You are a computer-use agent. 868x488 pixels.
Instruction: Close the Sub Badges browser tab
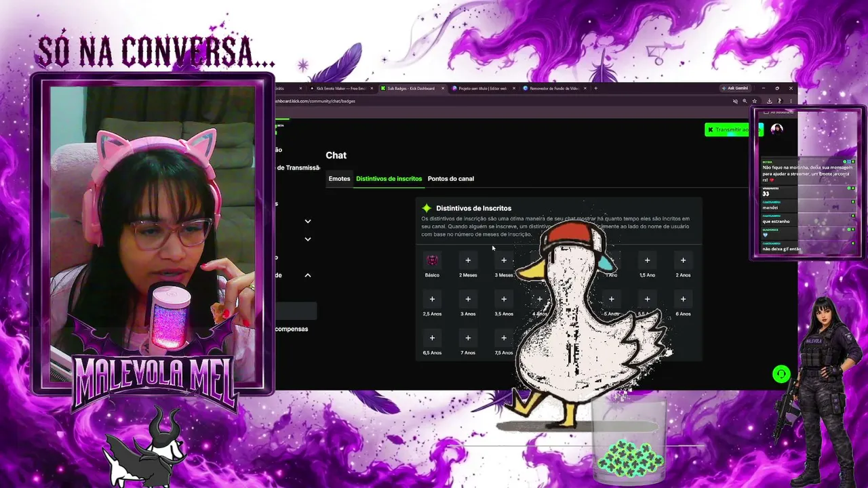pyautogui.click(x=443, y=88)
